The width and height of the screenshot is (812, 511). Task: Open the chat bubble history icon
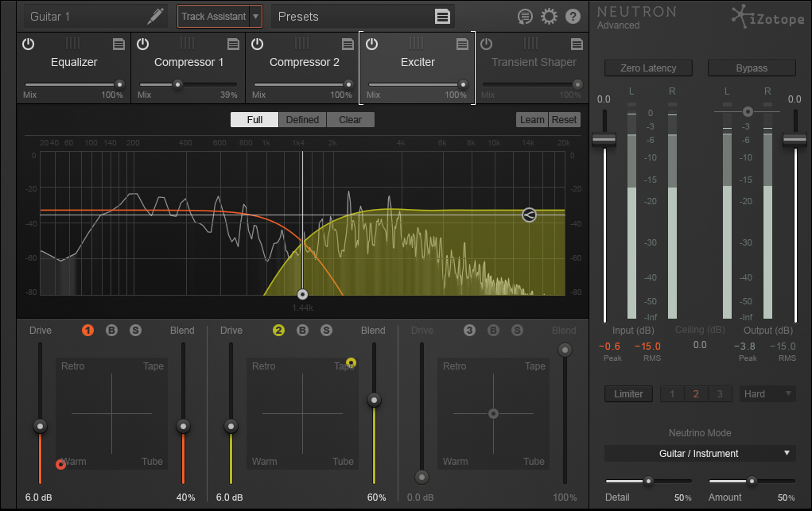pyautogui.click(x=525, y=17)
